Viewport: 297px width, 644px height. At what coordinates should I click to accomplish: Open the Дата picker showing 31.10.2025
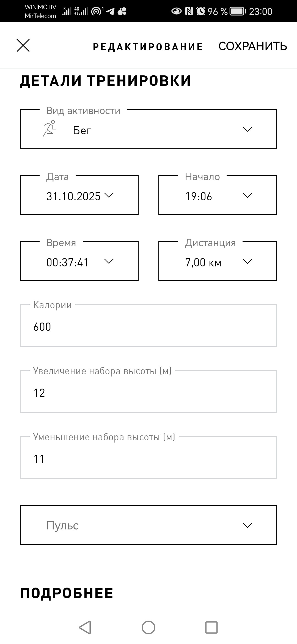[79, 195]
